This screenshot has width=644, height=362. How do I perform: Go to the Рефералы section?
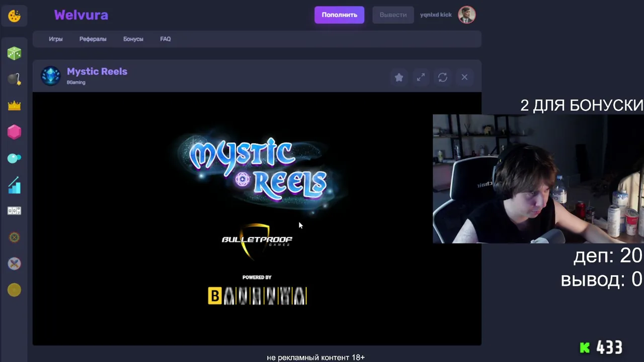point(93,39)
